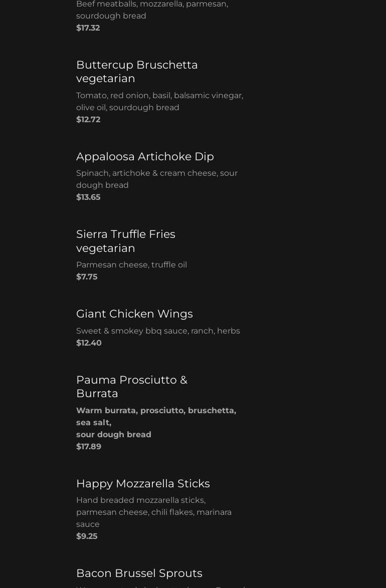Click the $17.32 price

click(88, 28)
